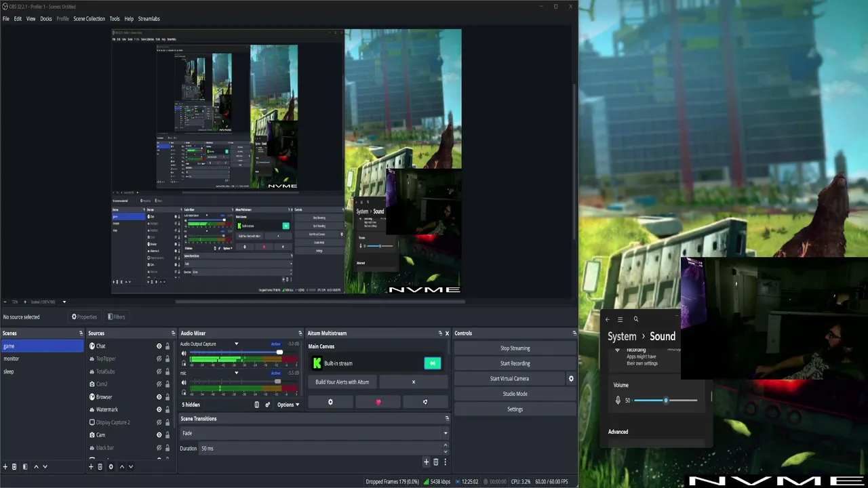Show the TotalSubs source
868x488 pixels.
point(159,371)
